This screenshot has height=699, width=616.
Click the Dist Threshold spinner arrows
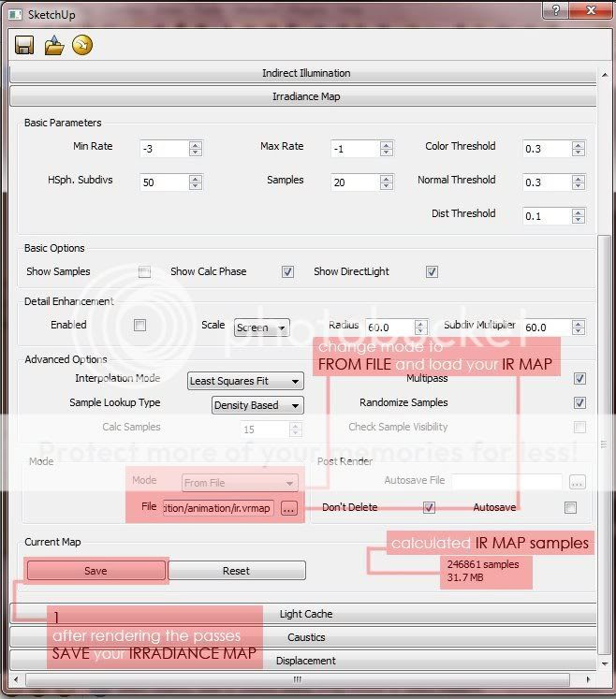tap(579, 216)
